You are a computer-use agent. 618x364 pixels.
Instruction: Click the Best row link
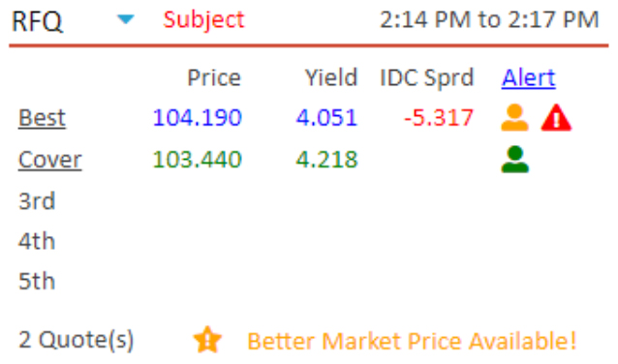(42, 117)
